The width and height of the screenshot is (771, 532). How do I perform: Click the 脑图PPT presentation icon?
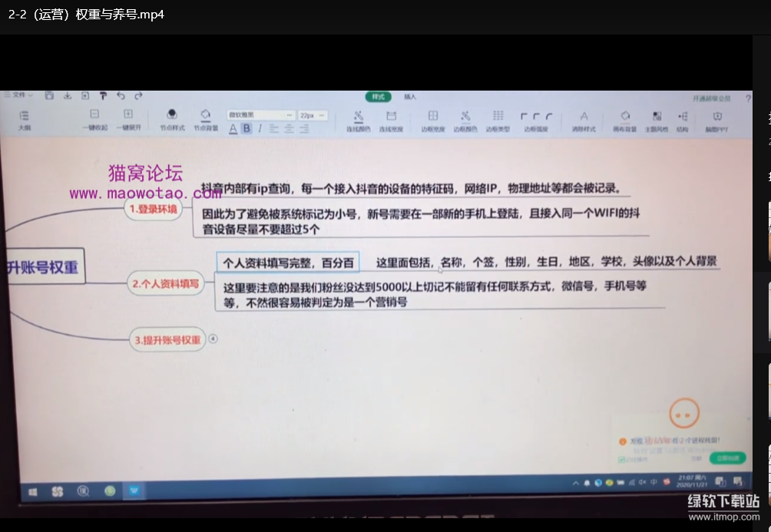click(716, 120)
